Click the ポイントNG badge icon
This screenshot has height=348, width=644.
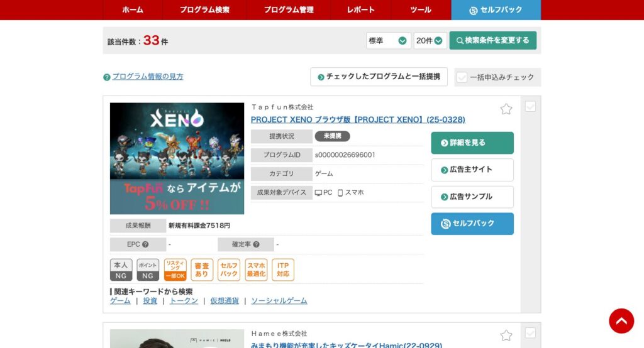[148, 269]
